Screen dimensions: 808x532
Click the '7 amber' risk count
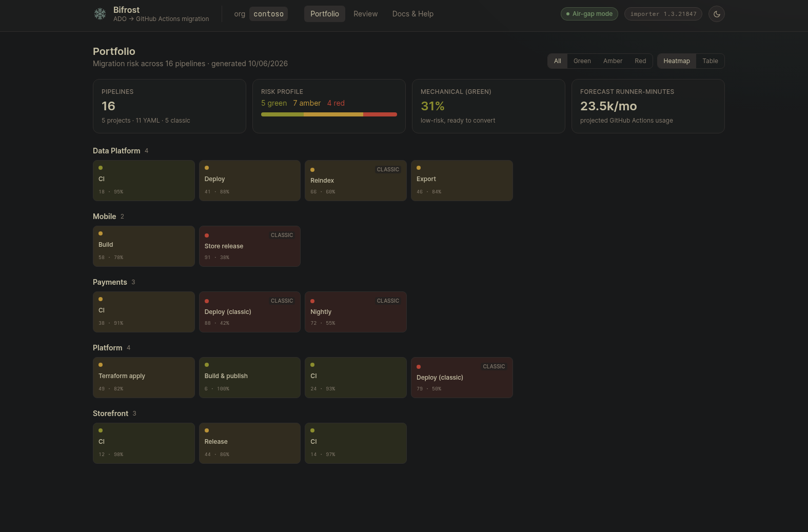pos(307,103)
